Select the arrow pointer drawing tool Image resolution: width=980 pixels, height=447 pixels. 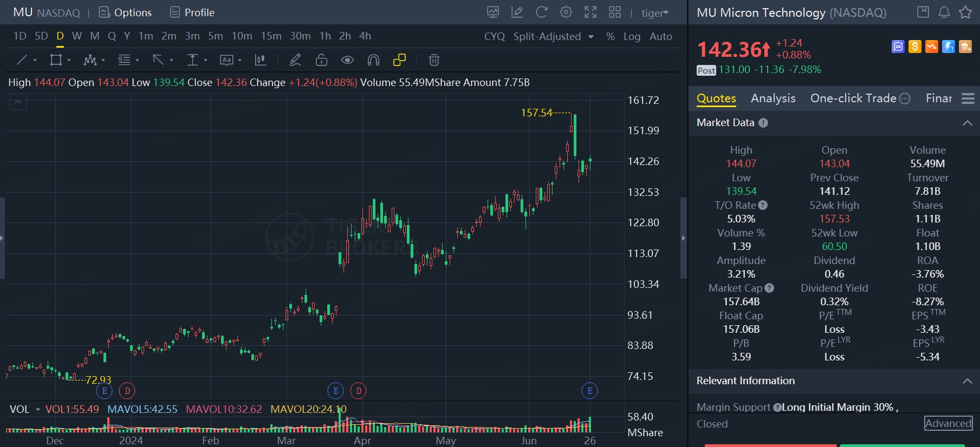click(x=158, y=60)
